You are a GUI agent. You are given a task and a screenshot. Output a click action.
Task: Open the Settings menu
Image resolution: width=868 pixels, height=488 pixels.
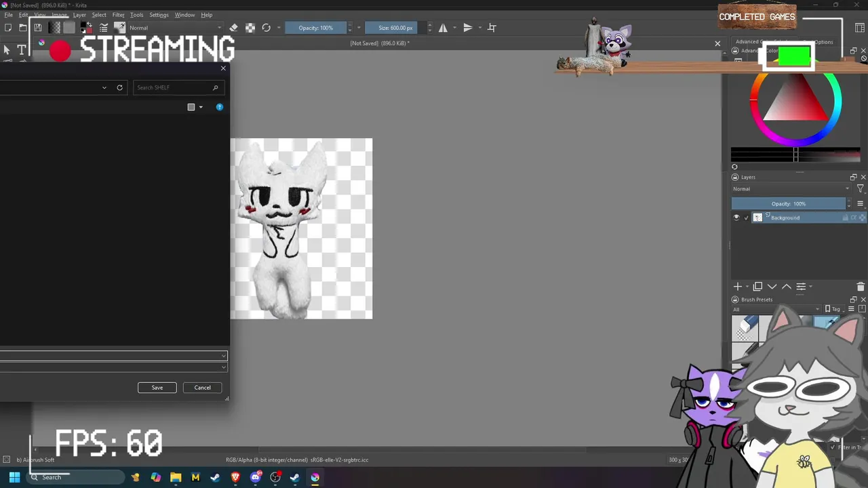pyautogui.click(x=159, y=15)
